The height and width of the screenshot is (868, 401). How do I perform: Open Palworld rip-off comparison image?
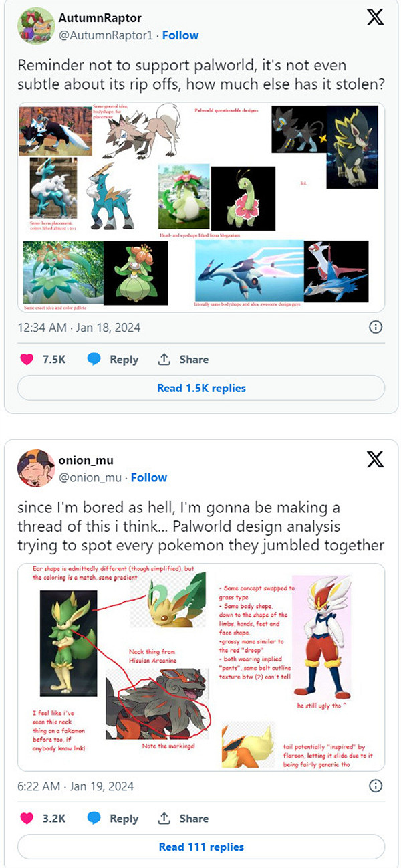201,207
